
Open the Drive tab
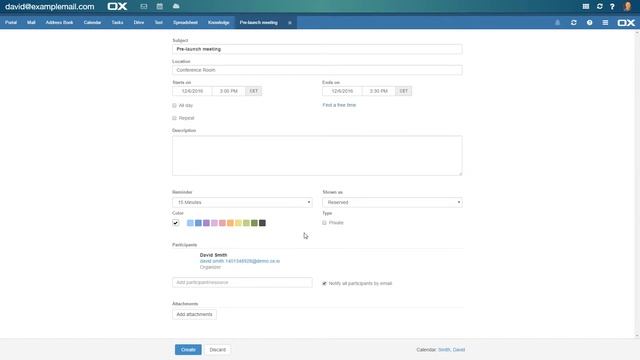pyautogui.click(x=139, y=22)
